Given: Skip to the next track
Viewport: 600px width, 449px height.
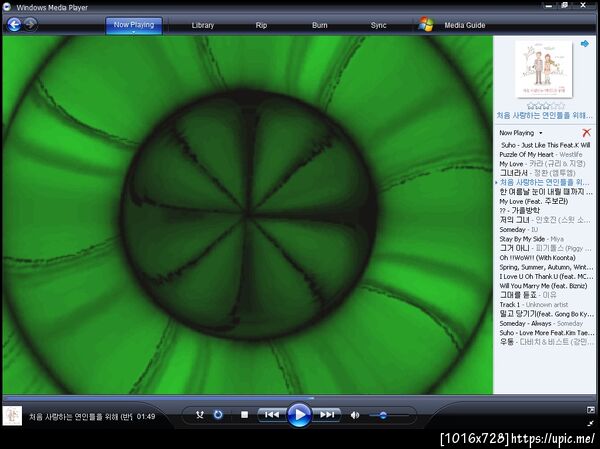Looking at the screenshot, I should click(327, 415).
